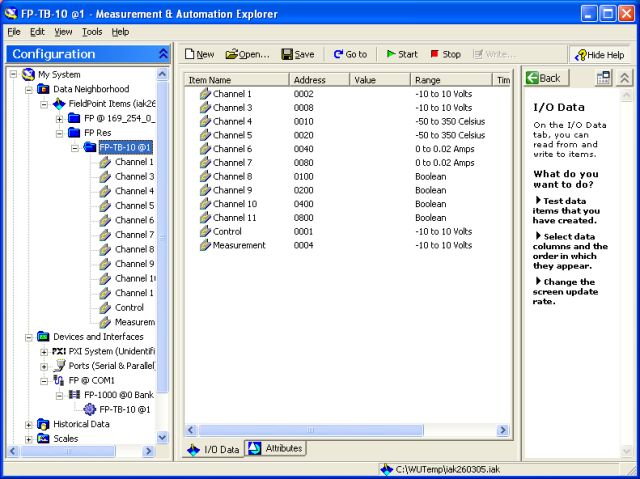
Task: Select Control item in configuration tree
Action: pyautogui.click(x=129, y=308)
